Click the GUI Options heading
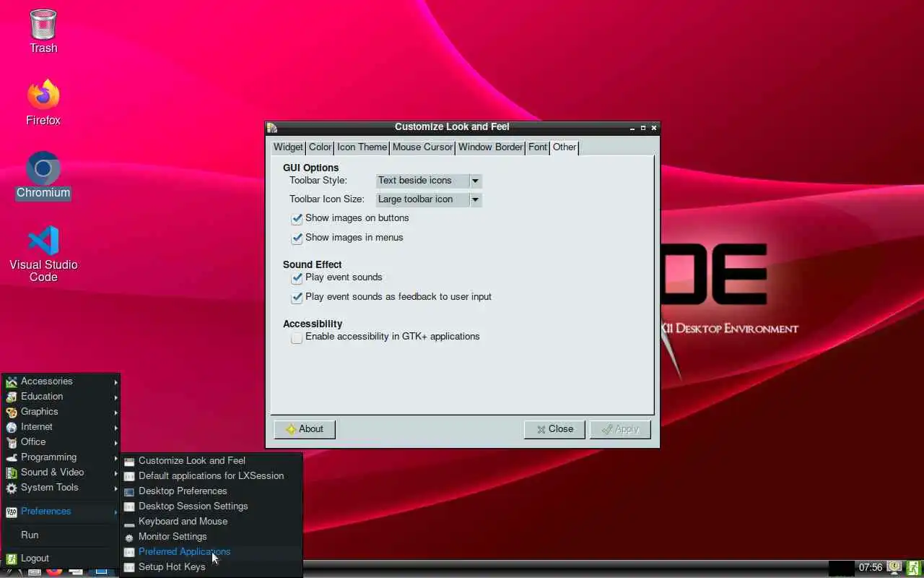 (x=311, y=168)
